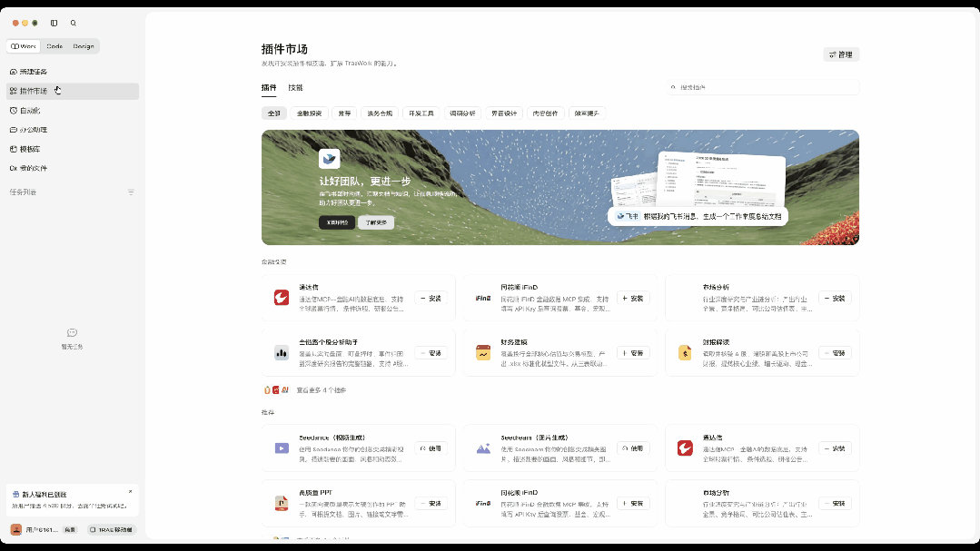
Task: Open the 财务建模 plugin title
Action: click(514, 342)
